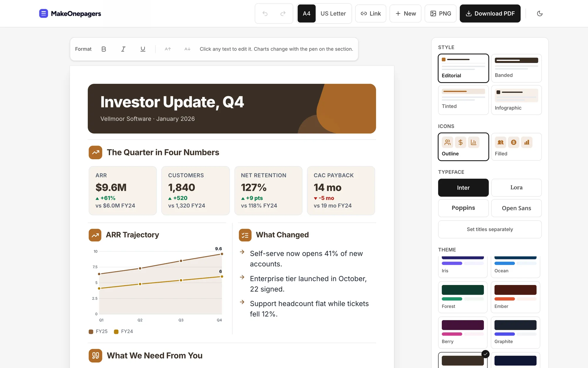Click Download PDF
Image resolution: width=588 pixels, height=368 pixels.
click(x=490, y=14)
